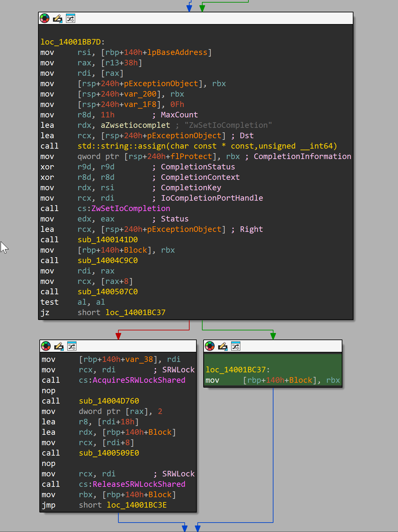The image size is (398, 532).
Task: Click the IoCompletionPortHandle comment
Action: coord(212,198)
